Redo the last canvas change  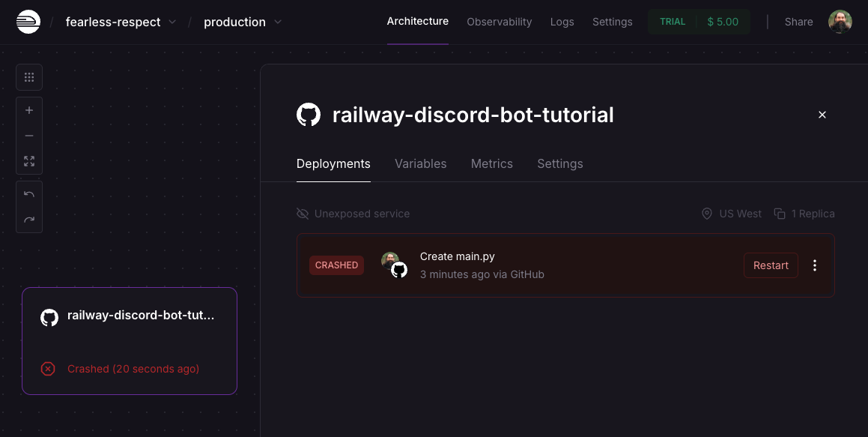29,220
